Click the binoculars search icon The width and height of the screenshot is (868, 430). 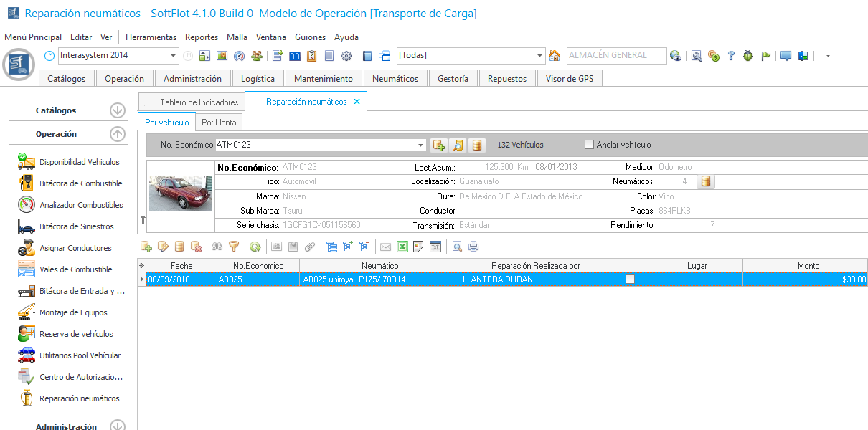[217, 247]
